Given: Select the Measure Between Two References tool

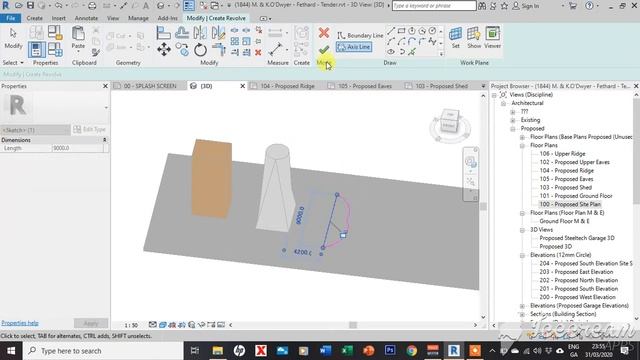Looking at the screenshot, I should [x=275, y=49].
